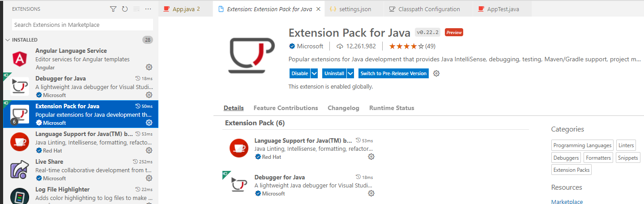Click the clear extensions search results icon
Viewport: 644px width, 204px height.
point(137,9)
